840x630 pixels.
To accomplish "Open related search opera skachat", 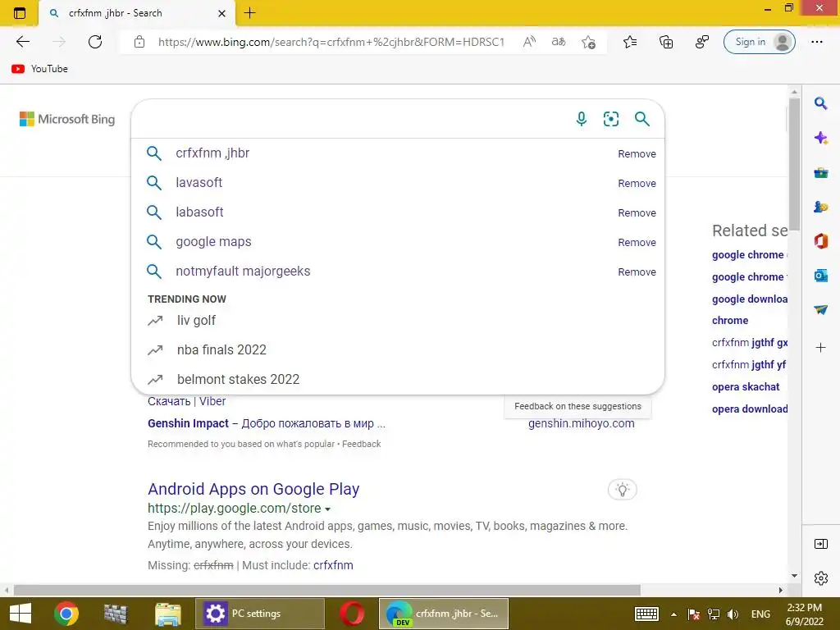I will coord(746,387).
